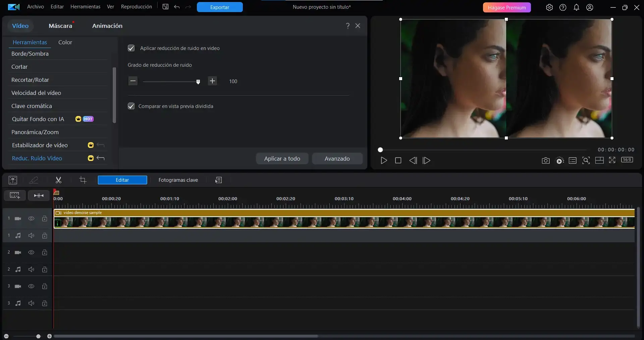
Task: Open the marker list icon above the timeline
Action: click(218, 180)
